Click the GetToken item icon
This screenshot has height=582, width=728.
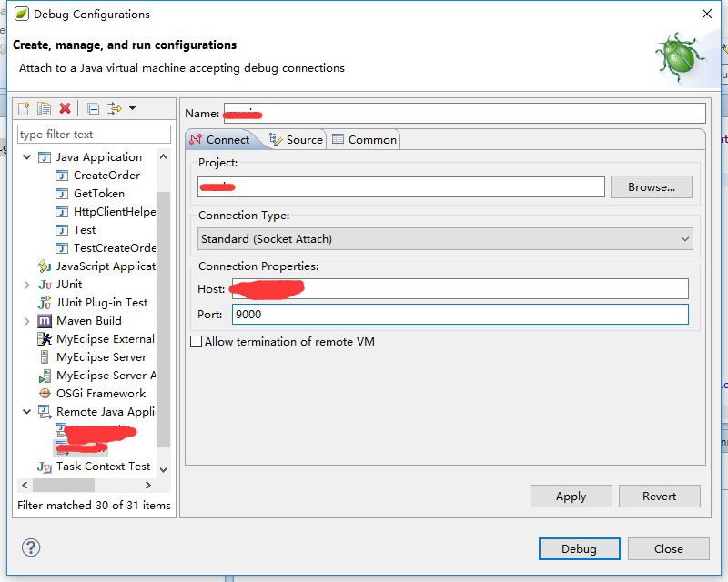pyautogui.click(x=61, y=194)
